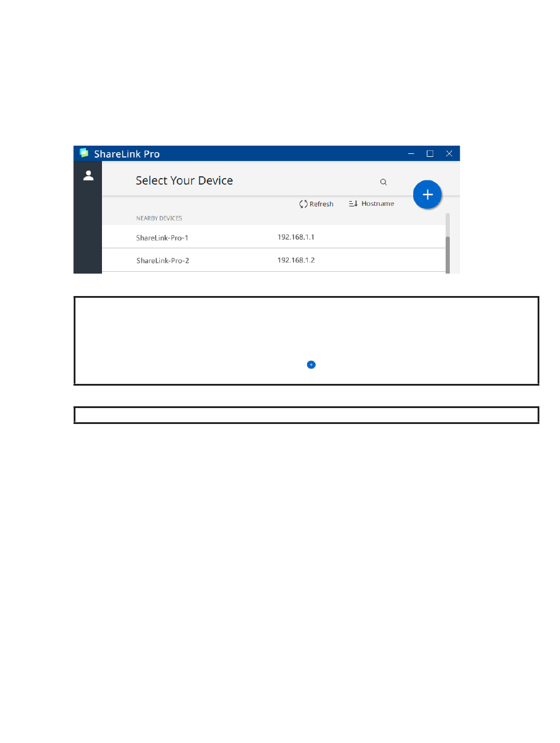The image size is (560, 743).
Task: Add a device with the large plus button
Action: click(427, 195)
